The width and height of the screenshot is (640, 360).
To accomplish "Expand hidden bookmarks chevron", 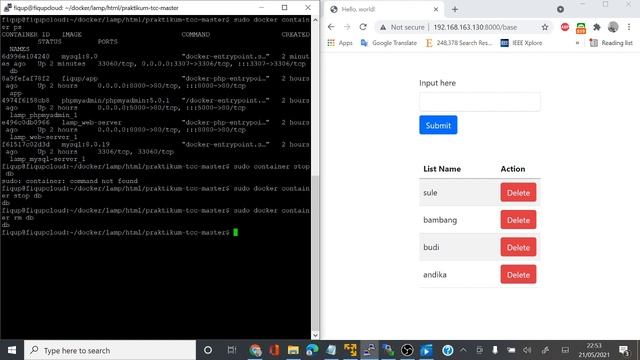I will pyautogui.click(x=577, y=43).
